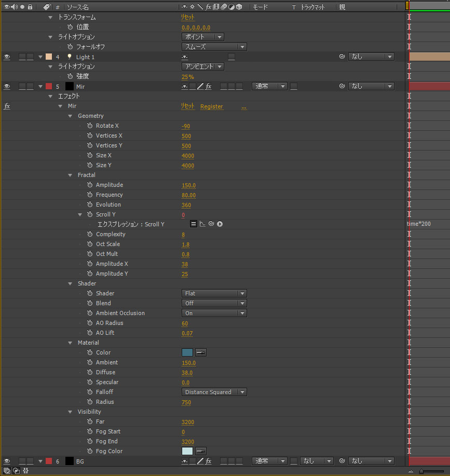The width and height of the screenshot is (450, 476).
Task: Click eyedropper beside Material Color
Action: pos(201,352)
